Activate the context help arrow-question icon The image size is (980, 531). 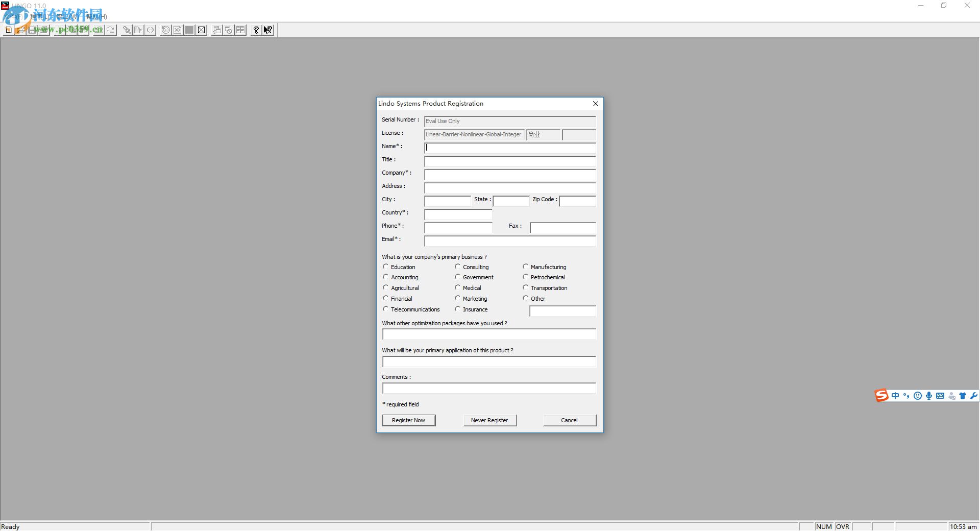click(268, 30)
